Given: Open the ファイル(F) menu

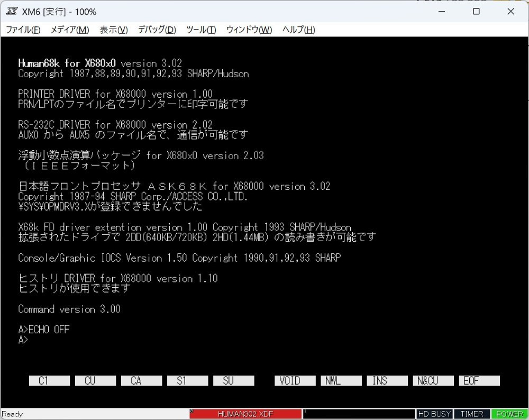Looking at the screenshot, I should click(23, 30).
